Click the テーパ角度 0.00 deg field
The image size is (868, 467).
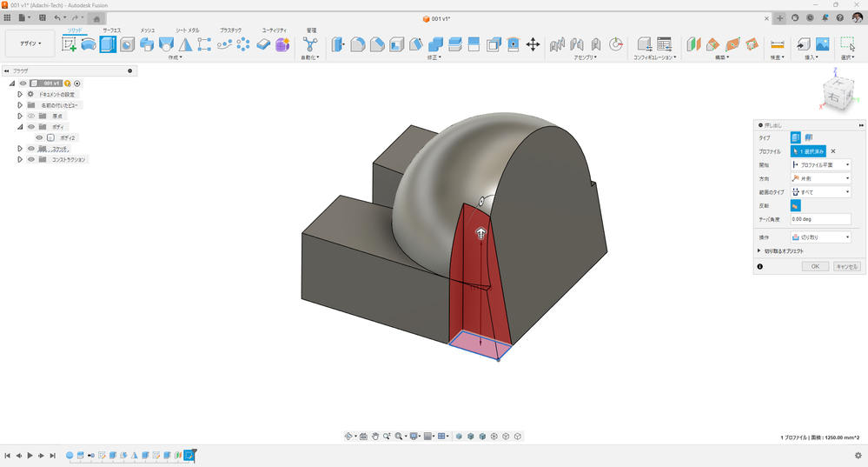[x=820, y=219]
